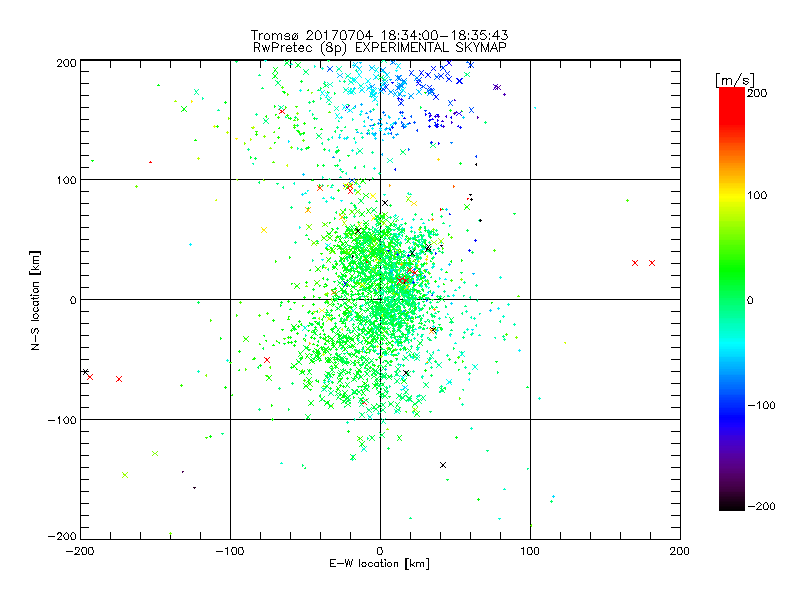Click the colorbar '200' tick label
800x600 pixels.
[757, 93]
